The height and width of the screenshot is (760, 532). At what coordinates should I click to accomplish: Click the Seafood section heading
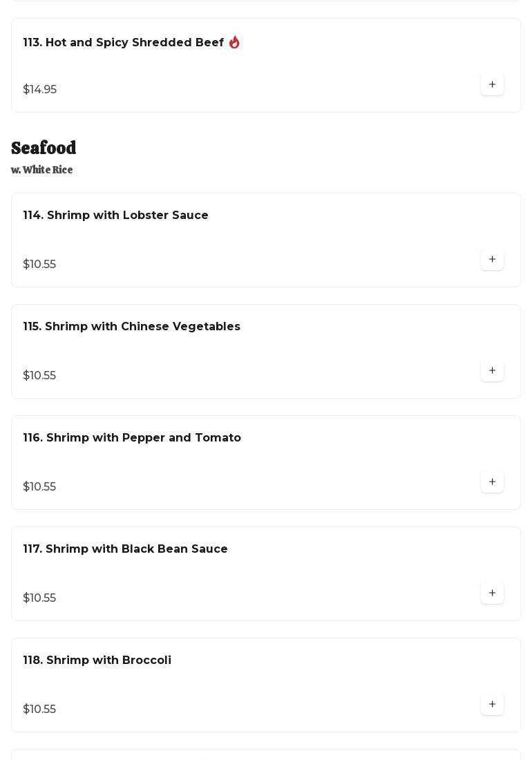pos(44,149)
